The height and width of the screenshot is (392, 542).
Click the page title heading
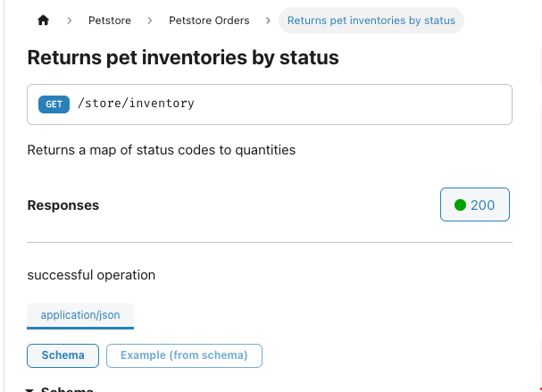tap(183, 58)
